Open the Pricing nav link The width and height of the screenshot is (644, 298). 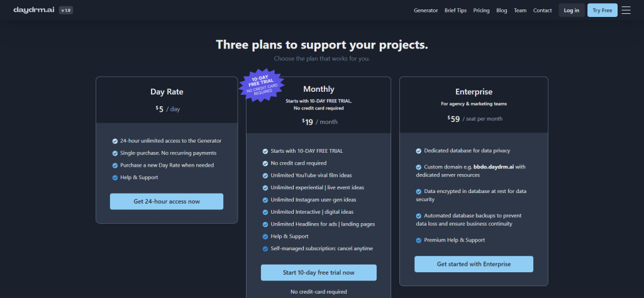point(481,11)
